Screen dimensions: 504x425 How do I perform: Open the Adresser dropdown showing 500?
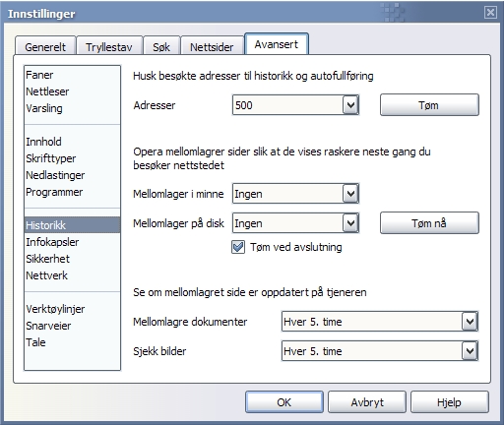tap(295, 105)
